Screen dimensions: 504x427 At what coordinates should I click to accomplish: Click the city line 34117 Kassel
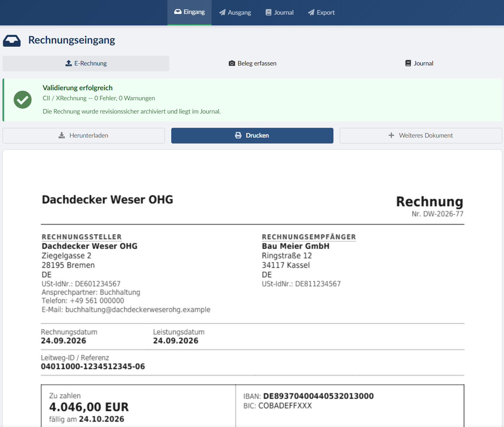[286, 265]
